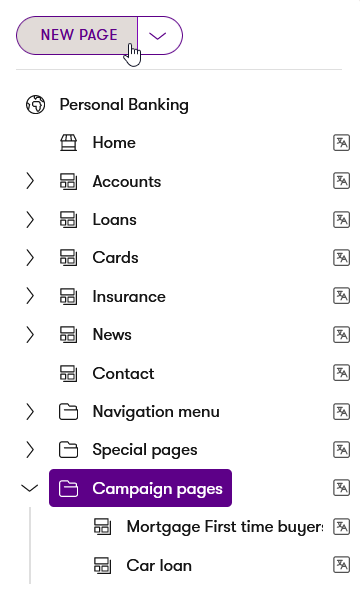Click the globe icon beside Personal Banking
The width and height of the screenshot is (360, 589).
(x=36, y=104)
